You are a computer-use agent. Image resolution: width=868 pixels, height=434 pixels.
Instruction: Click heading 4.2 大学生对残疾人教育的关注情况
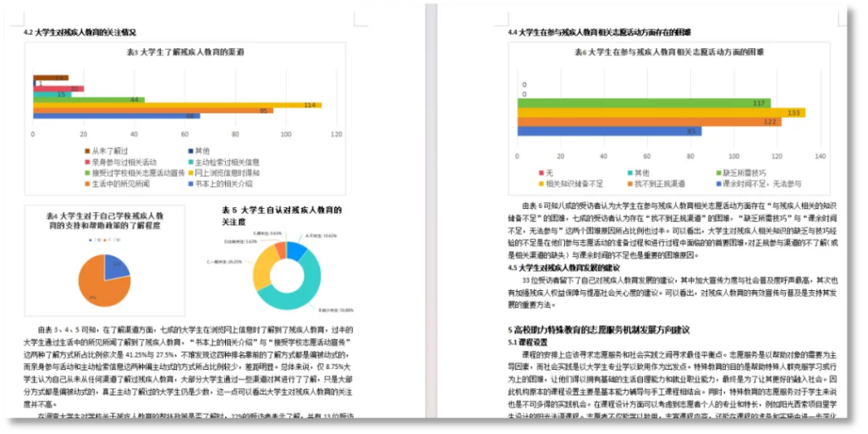pos(80,32)
